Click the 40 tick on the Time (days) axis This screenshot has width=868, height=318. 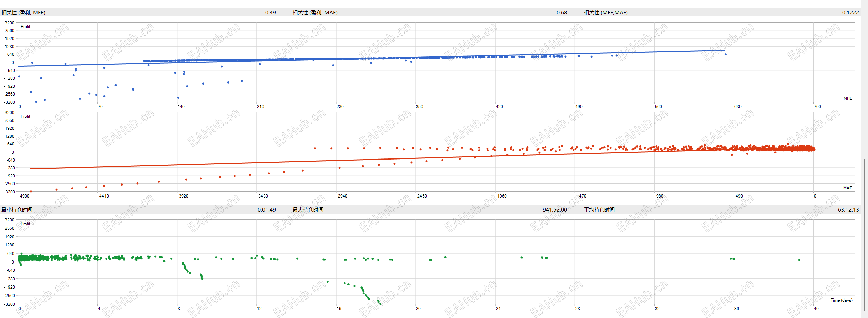point(816,309)
